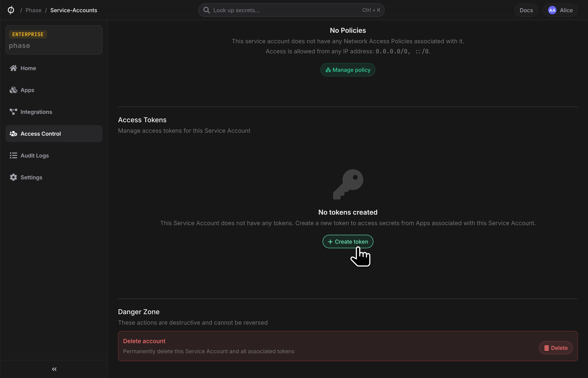Viewport: 588px width, 378px height.
Task: Select the phase Enterprise organisation card
Action: 54,40
